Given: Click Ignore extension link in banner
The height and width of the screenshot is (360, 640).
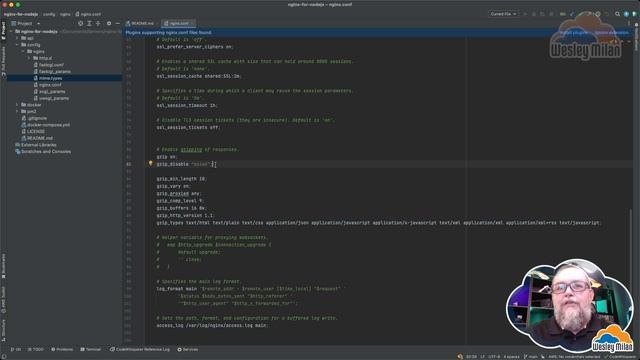Looking at the screenshot, I should click(x=611, y=32).
